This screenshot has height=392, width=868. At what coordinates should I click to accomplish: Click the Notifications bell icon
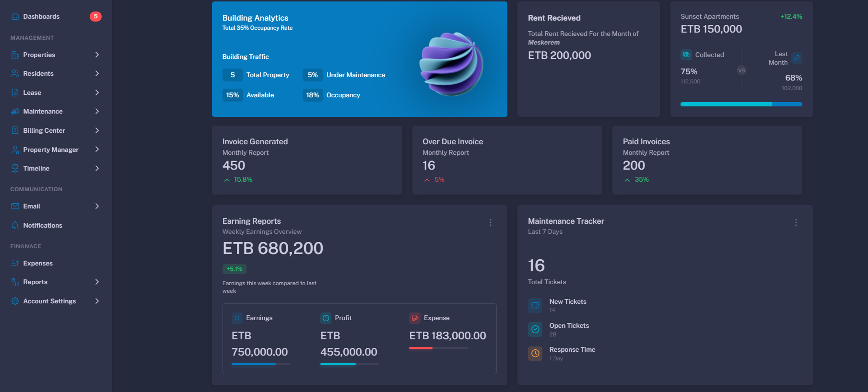pos(15,225)
